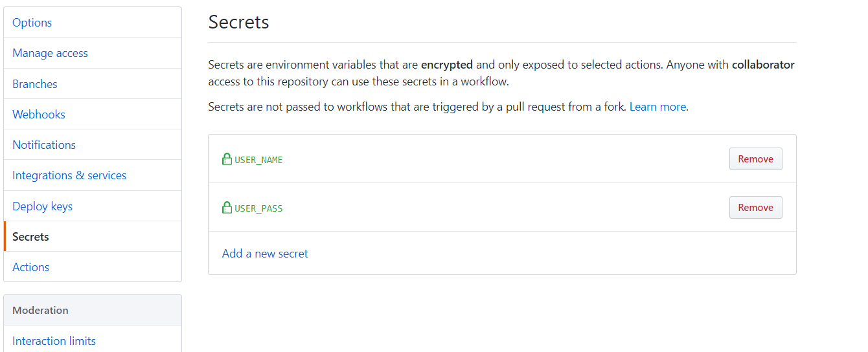Image resolution: width=868 pixels, height=352 pixels.
Task: Click the lock icon beside USER_PASS
Action: [x=227, y=208]
